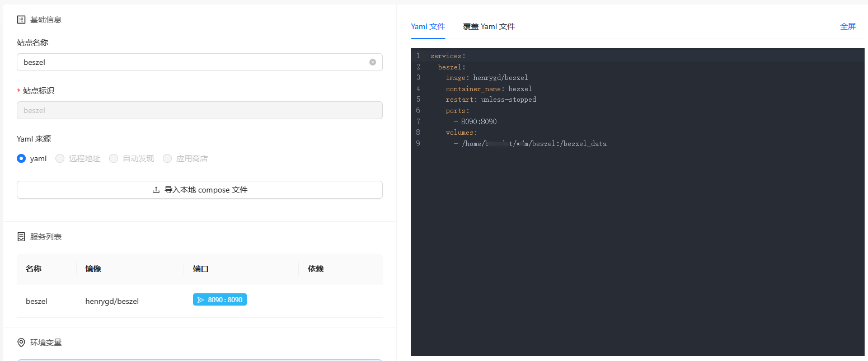Click the 'ports:' line in editor
868x361 pixels.
[458, 111]
